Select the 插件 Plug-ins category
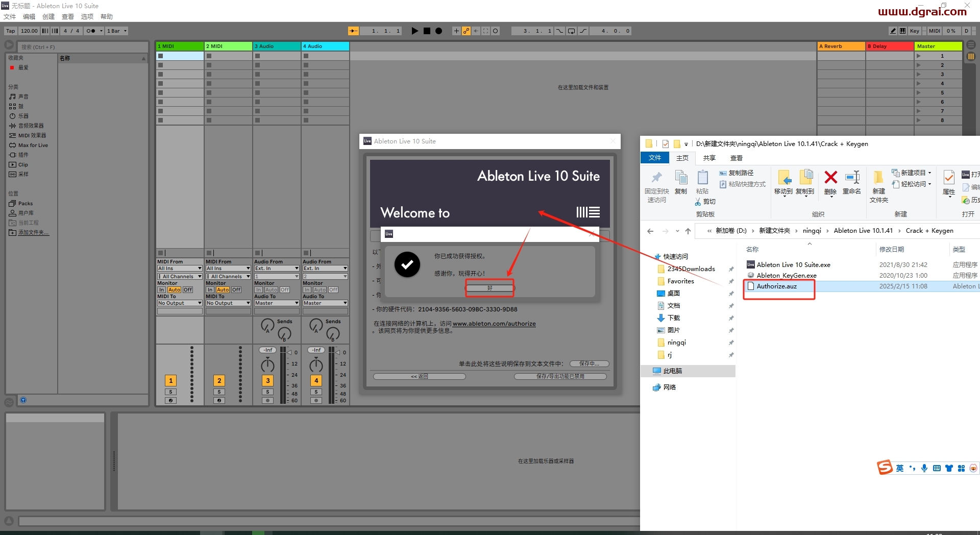 19,155
